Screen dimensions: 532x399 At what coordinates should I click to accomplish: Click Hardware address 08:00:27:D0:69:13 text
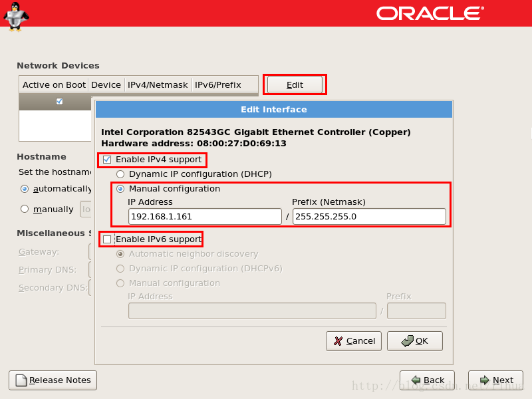point(194,144)
